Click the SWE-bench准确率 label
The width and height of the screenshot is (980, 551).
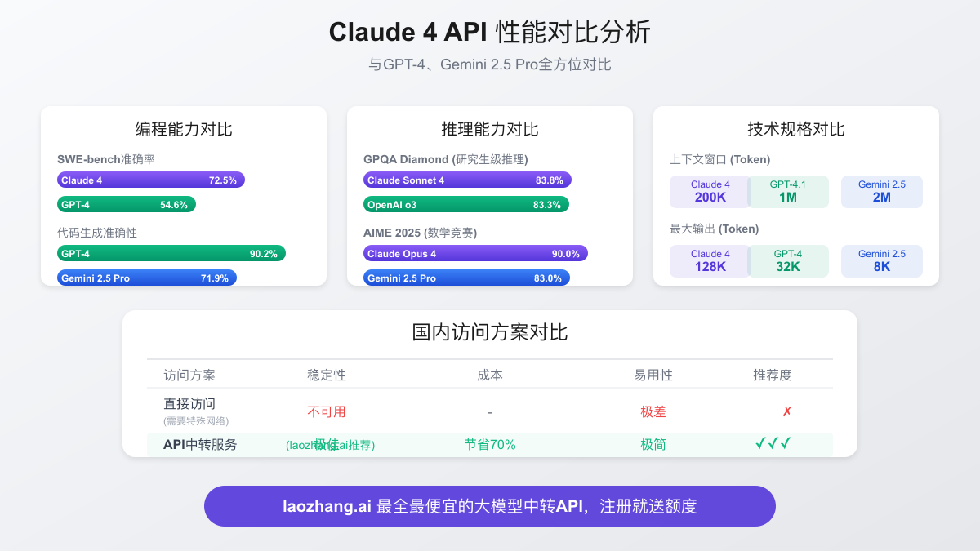point(107,159)
